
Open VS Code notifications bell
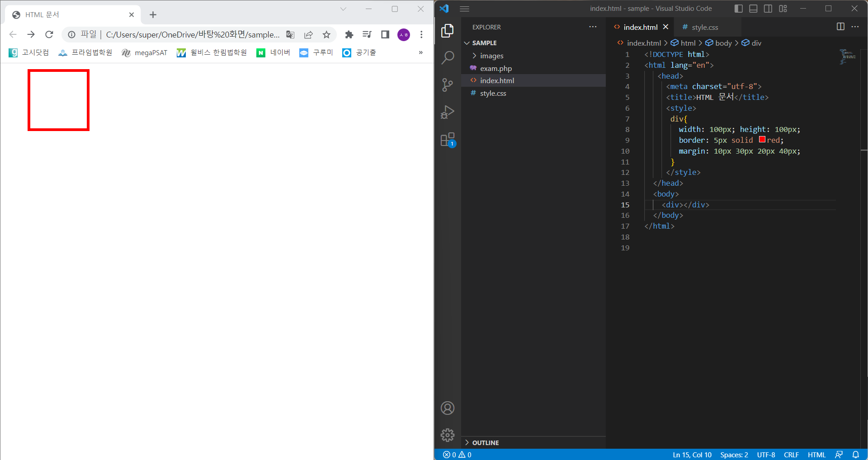pyautogui.click(x=857, y=455)
